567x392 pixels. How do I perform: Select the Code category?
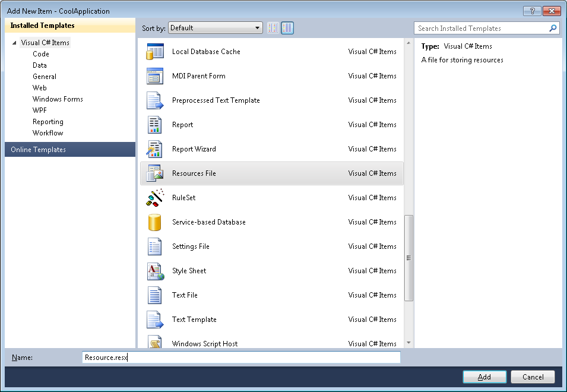coord(41,54)
